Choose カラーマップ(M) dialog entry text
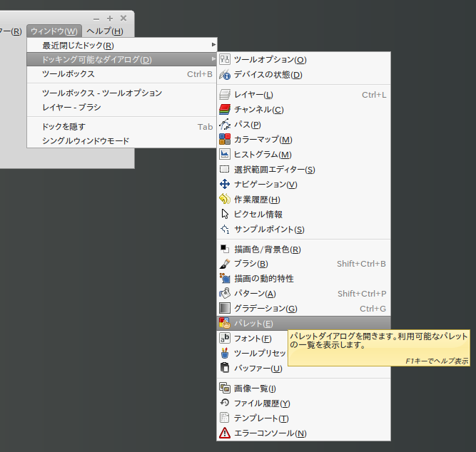Viewport: 476px width, 452px height. click(263, 139)
